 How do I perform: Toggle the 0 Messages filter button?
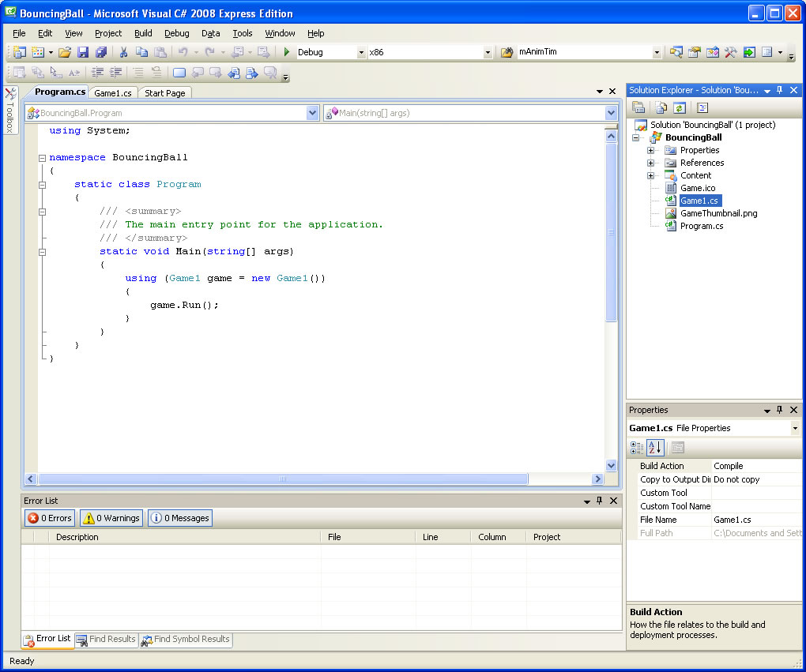click(180, 518)
